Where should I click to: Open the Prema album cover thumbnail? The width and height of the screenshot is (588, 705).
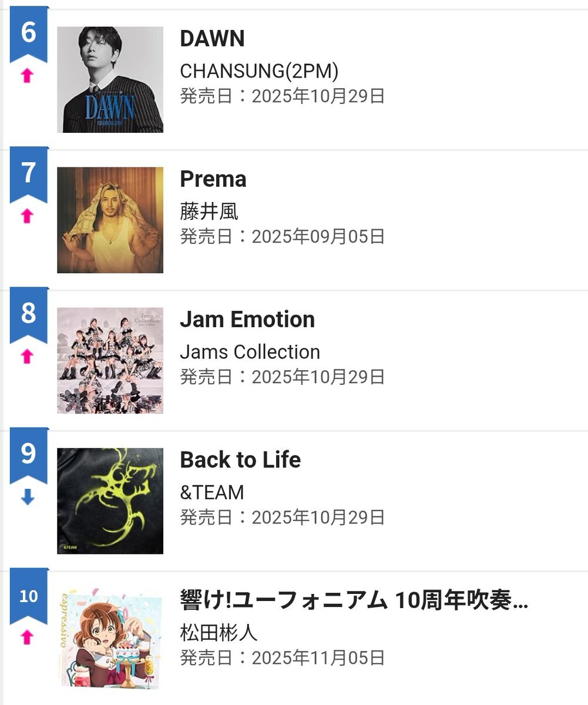coord(110,220)
